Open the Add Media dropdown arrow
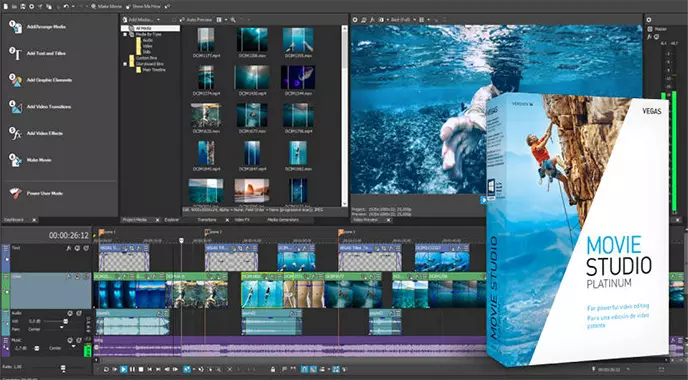688x380 pixels. click(x=158, y=20)
